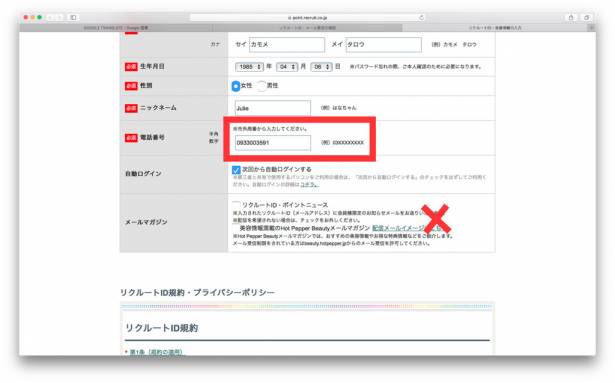Select the 男性 radio button

tap(261, 86)
